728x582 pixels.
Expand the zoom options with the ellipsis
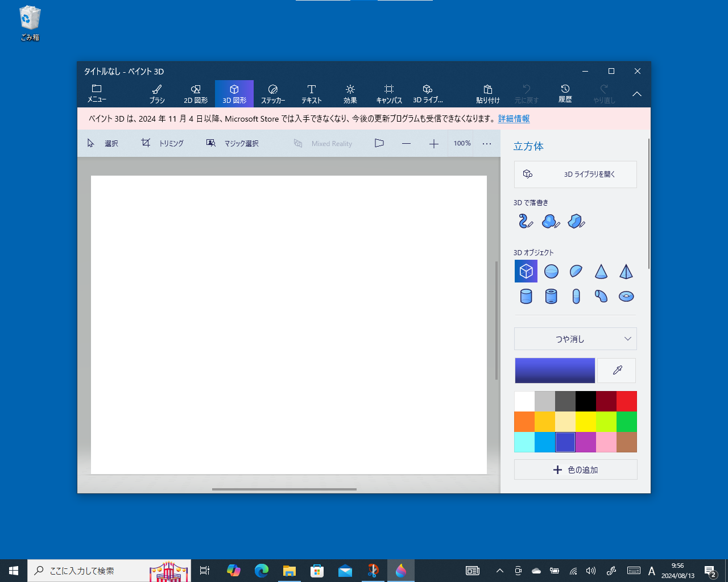[487, 143]
